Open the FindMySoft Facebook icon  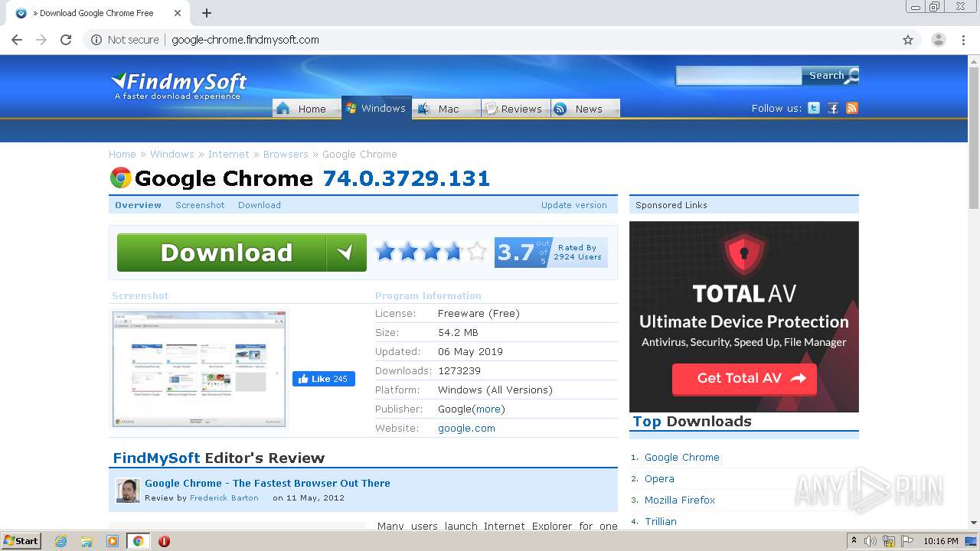pos(833,108)
